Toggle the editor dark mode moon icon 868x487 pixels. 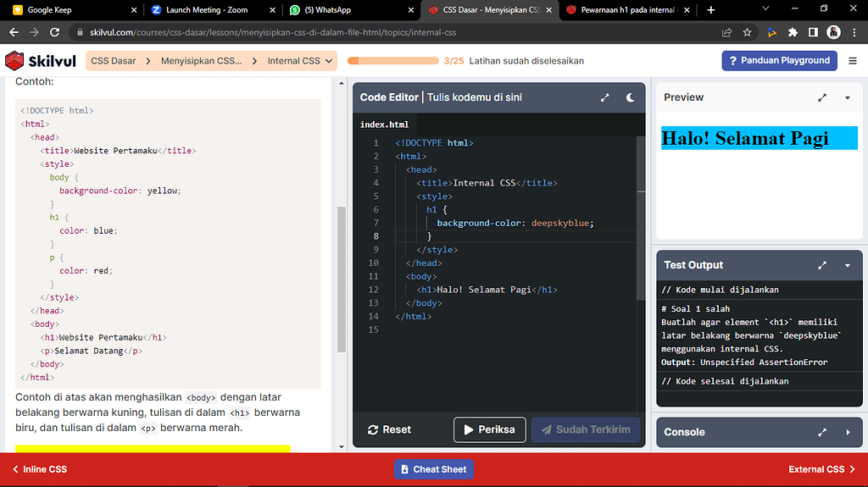pos(631,97)
